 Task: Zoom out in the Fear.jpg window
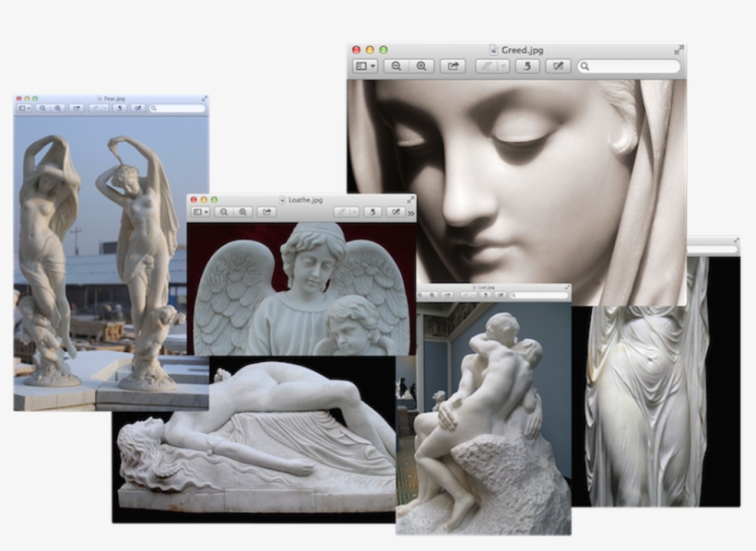pyautogui.click(x=43, y=108)
